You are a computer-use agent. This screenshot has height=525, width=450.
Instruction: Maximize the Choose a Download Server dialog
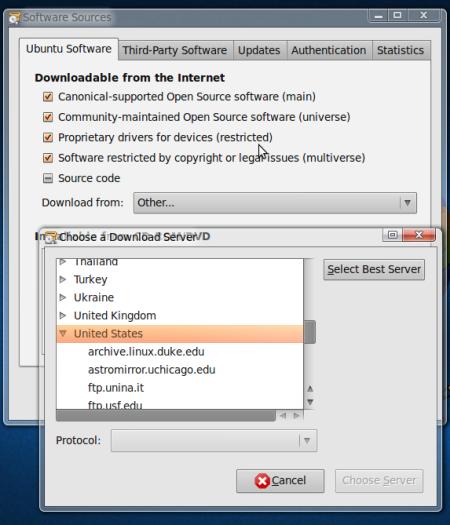coord(393,235)
